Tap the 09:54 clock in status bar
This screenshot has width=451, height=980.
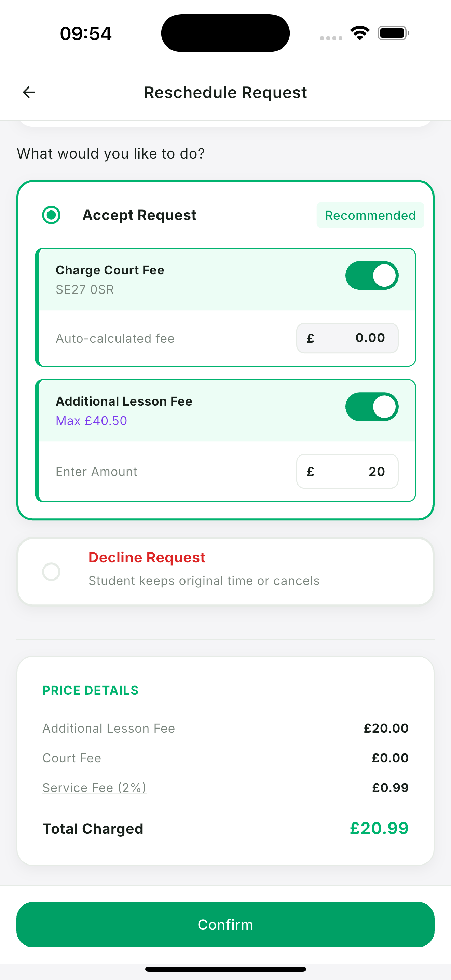coord(86,33)
